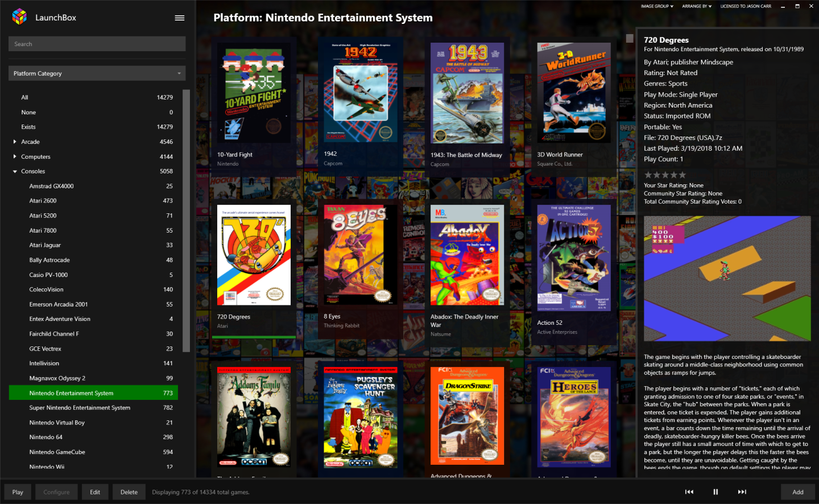Click the Edit button

[x=95, y=492]
